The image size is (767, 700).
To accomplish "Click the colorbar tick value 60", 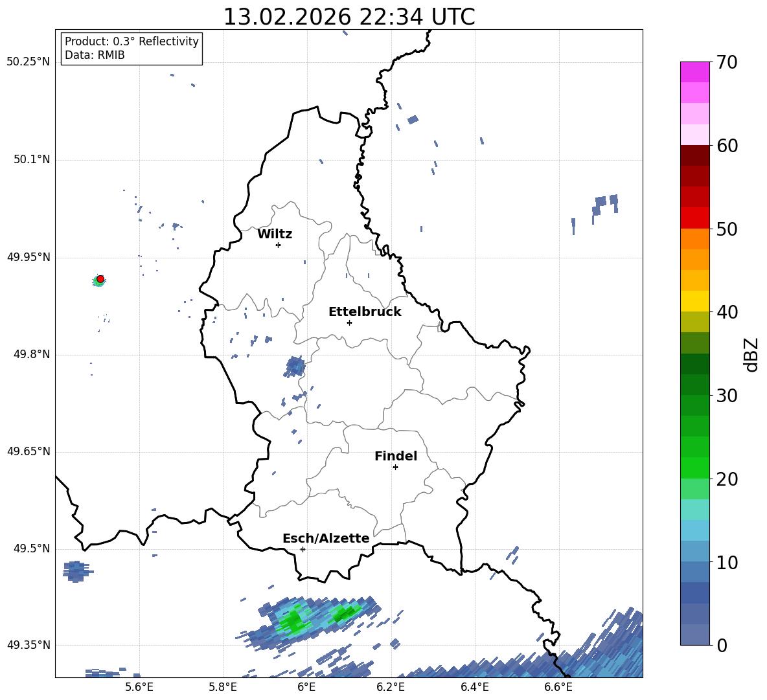I will [x=727, y=146].
